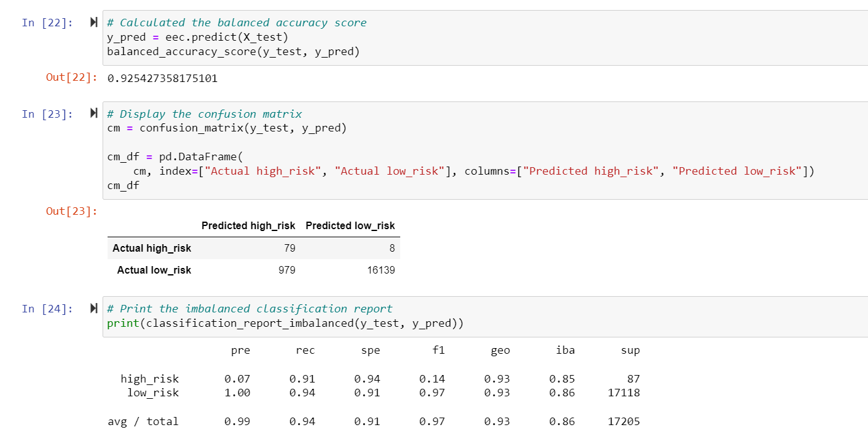Screen dimensions: 868x442
Task: Run cell In [22] with its play icon
Action: [94, 23]
